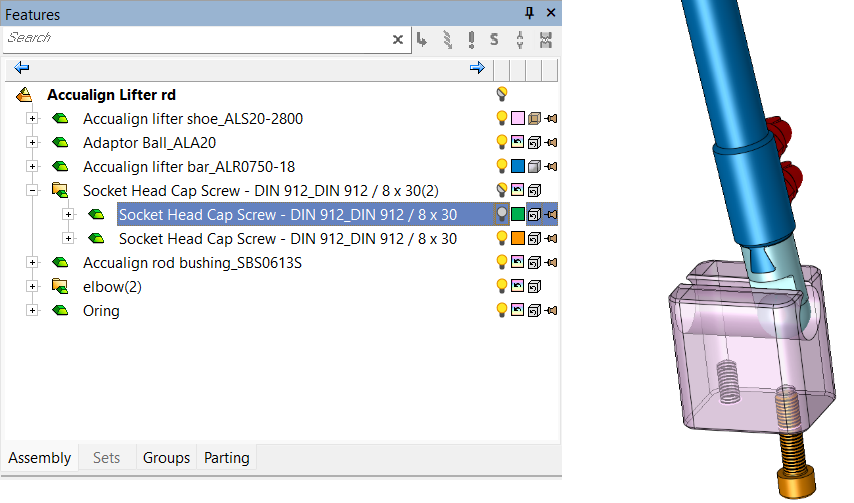Collapse the Socket Head Cap Screw group
Image resolution: width=854 pixels, height=503 pixels.
tap(32, 191)
